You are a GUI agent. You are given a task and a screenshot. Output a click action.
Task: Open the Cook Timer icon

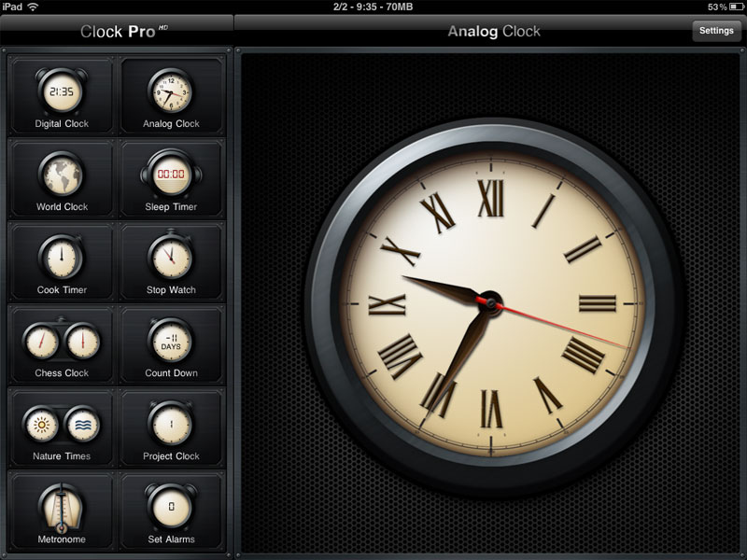[x=62, y=259]
